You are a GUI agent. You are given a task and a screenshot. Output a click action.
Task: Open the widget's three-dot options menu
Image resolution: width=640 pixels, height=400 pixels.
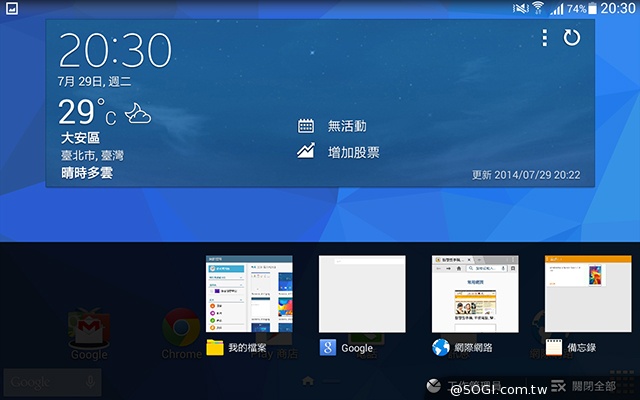pyautogui.click(x=544, y=38)
